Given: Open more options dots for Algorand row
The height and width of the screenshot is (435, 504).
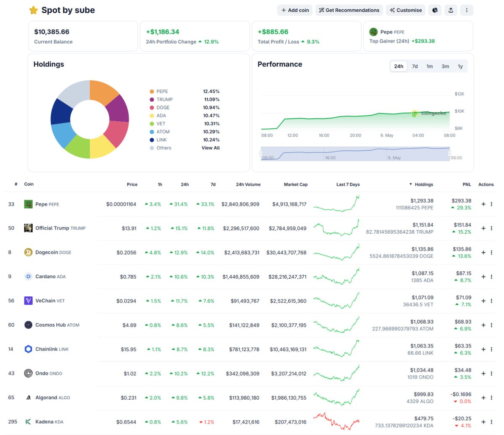Looking at the screenshot, I should point(491,398).
